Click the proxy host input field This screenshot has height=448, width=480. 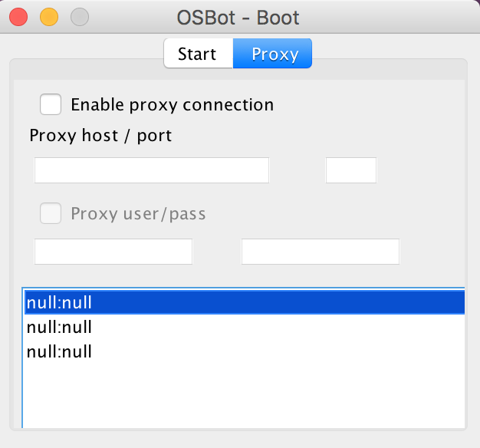point(152,170)
